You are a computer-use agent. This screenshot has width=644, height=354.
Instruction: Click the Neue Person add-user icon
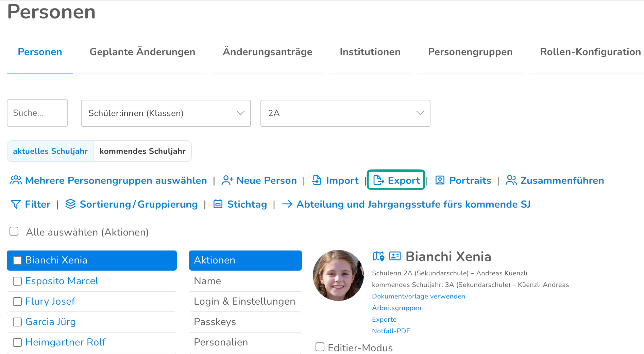tap(227, 180)
